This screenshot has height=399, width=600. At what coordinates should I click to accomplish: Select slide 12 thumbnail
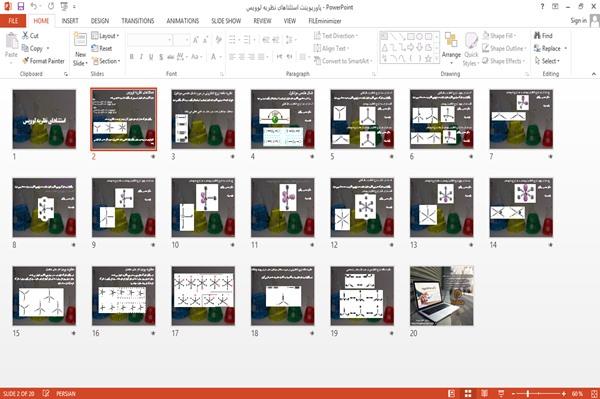click(362, 207)
